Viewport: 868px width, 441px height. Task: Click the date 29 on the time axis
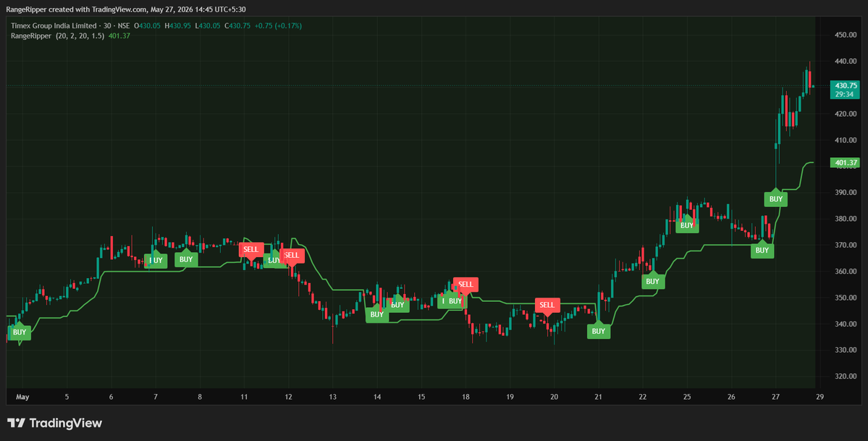(x=819, y=398)
